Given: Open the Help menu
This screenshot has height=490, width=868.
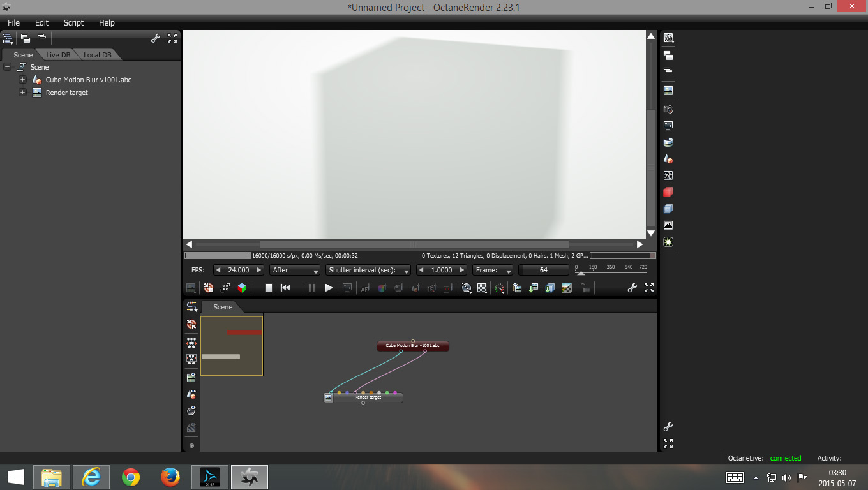Looking at the screenshot, I should point(107,22).
